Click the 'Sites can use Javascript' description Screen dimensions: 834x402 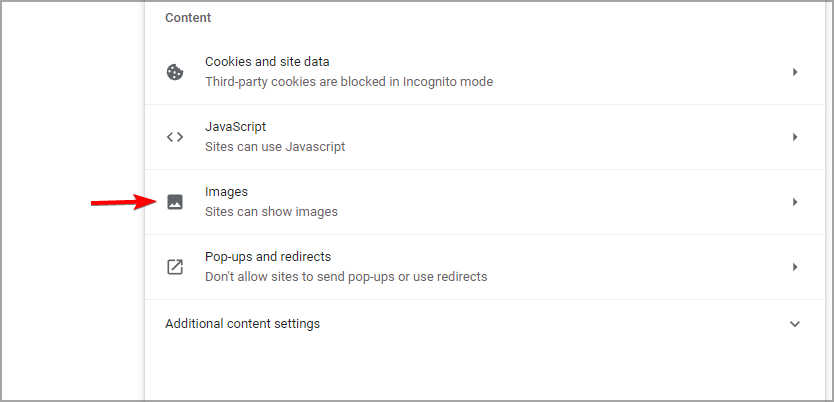pyautogui.click(x=275, y=147)
